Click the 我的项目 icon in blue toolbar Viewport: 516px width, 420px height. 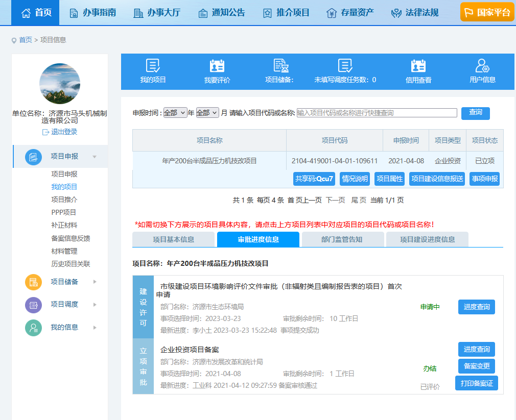pos(153,66)
